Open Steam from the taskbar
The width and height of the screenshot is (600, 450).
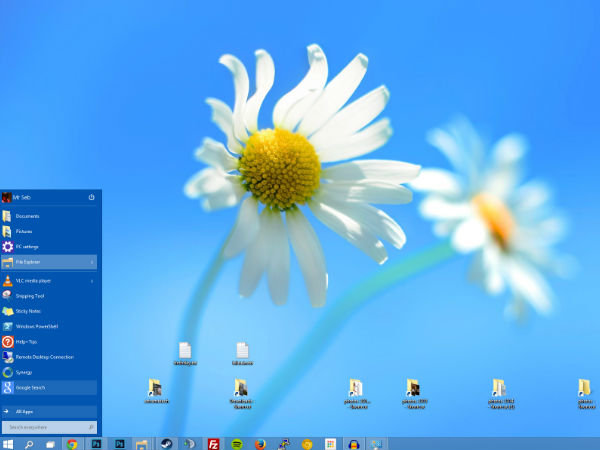click(166, 443)
